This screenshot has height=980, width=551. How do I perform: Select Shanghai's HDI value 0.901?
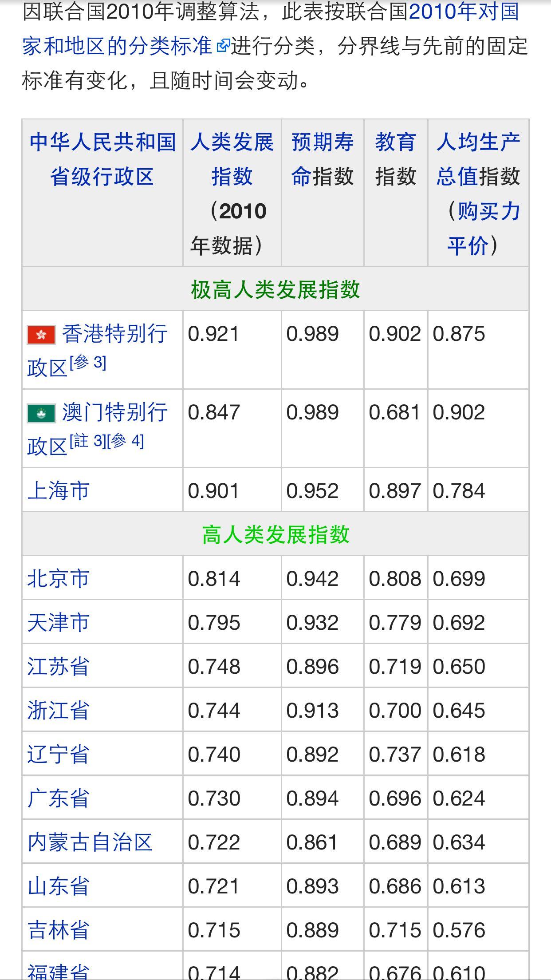[x=214, y=491]
